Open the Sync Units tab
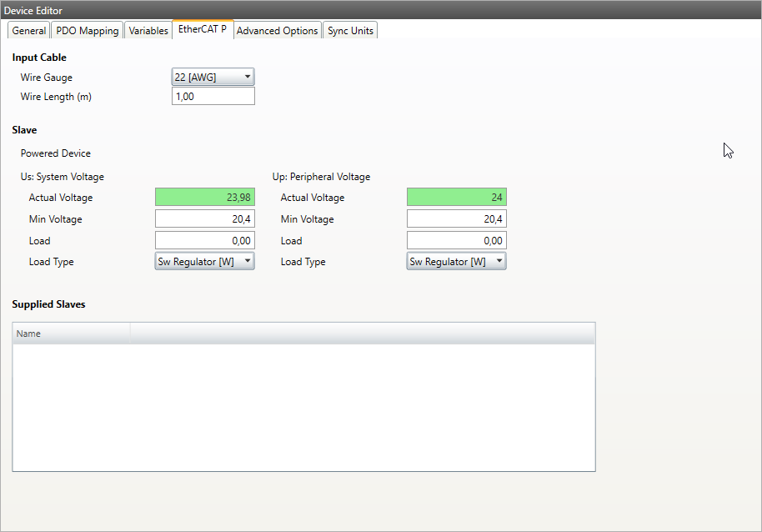This screenshot has width=762, height=532. (350, 30)
